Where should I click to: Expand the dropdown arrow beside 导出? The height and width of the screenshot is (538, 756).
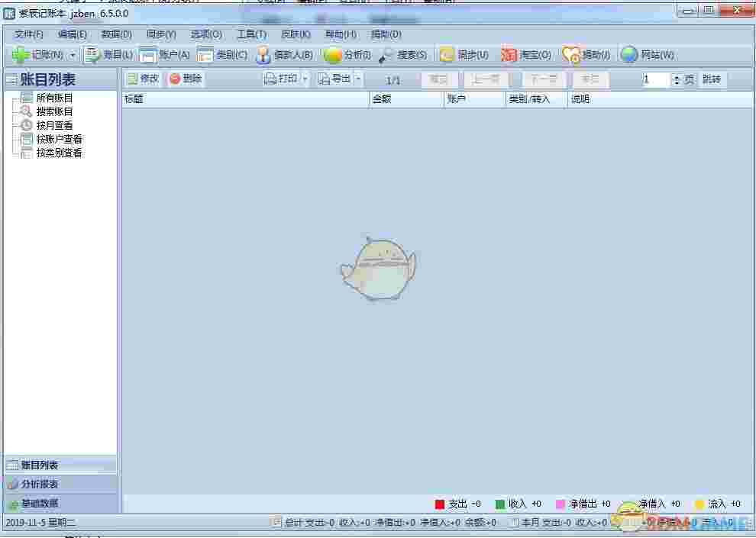coord(358,79)
